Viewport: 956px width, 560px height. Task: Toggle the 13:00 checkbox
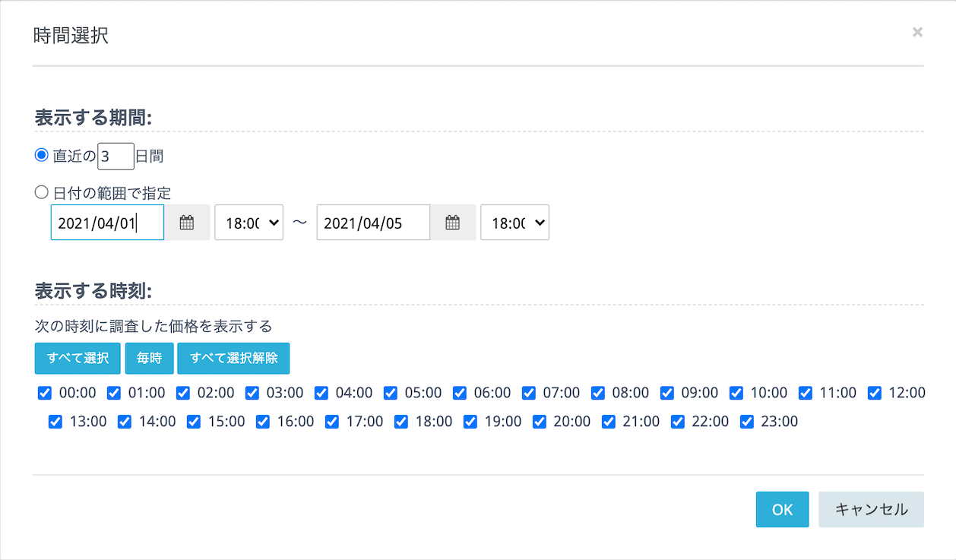tap(55, 421)
